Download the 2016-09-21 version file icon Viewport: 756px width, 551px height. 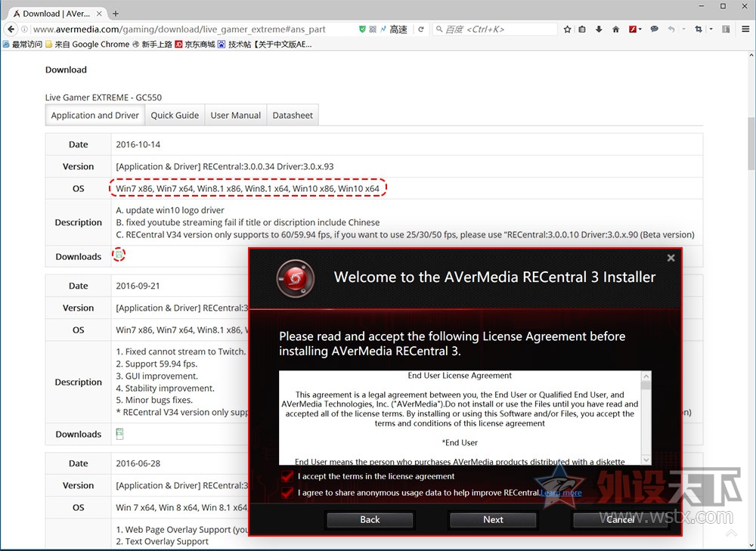[x=119, y=433]
